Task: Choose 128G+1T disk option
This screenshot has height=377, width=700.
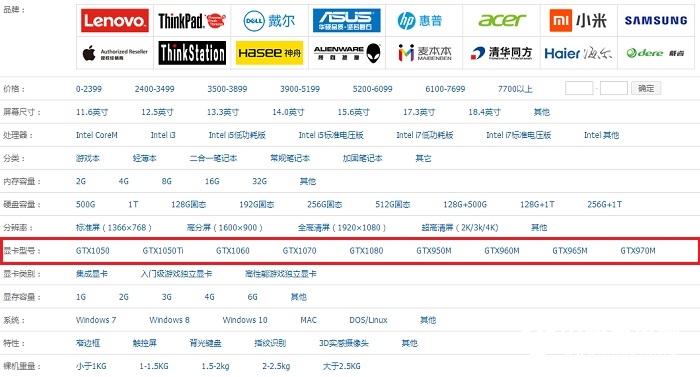Action: pyautogui.click(x=537, y=205)
